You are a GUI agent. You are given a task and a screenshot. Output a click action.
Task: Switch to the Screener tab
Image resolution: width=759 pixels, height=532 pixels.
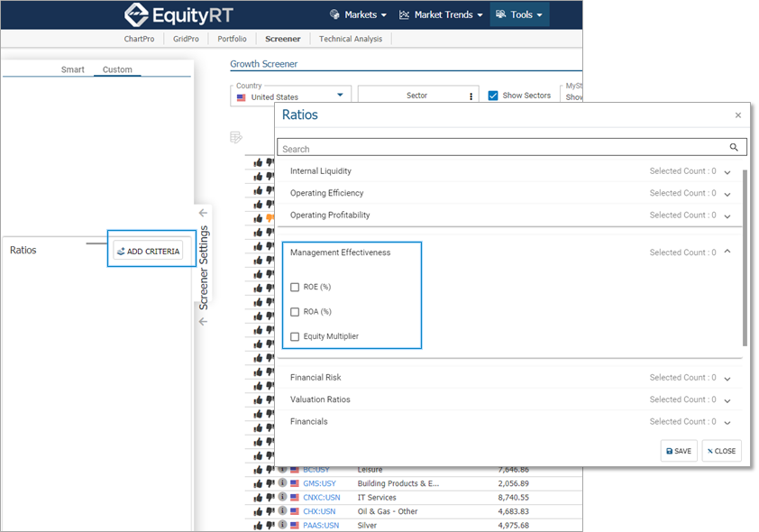(x=283, y=39)
